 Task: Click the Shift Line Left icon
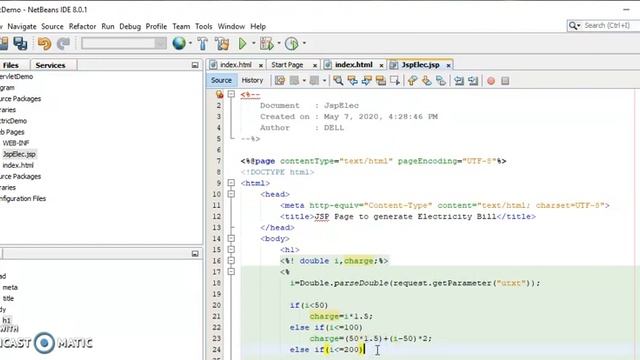tap(459, 80)
